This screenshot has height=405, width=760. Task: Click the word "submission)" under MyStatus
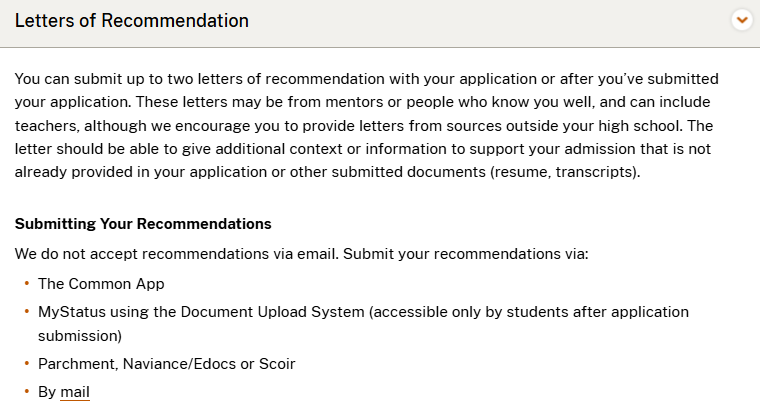(80, 336)
